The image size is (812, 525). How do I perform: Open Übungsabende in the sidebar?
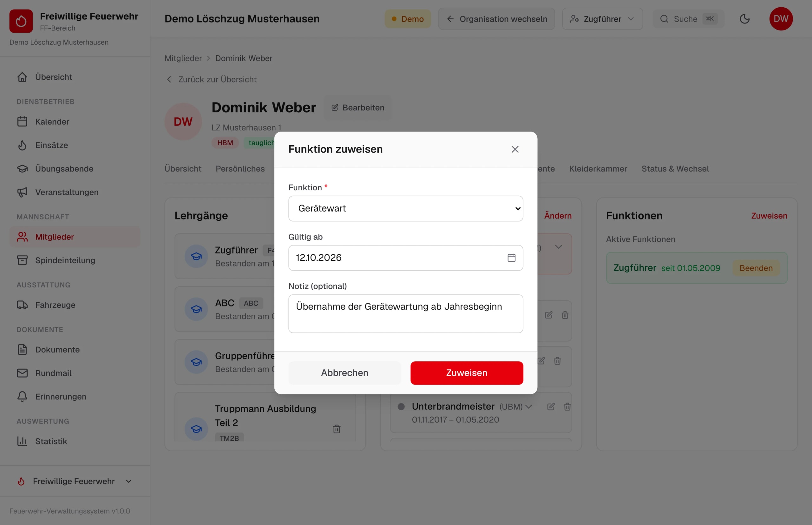point(75,169)
